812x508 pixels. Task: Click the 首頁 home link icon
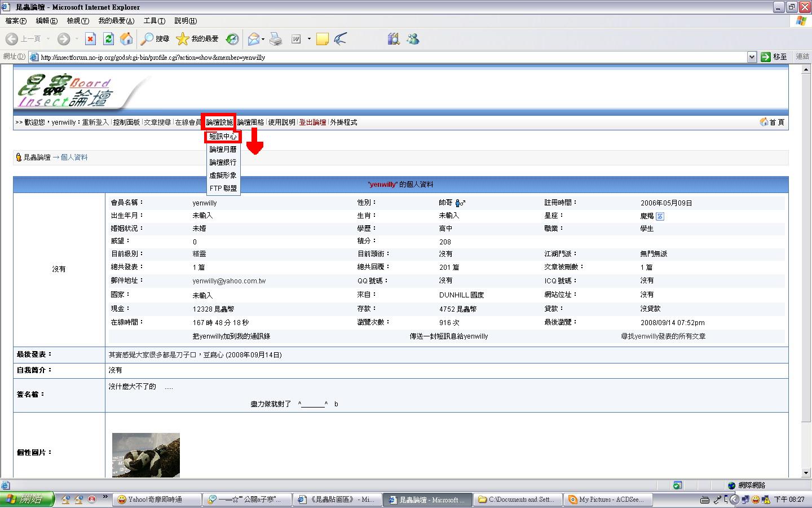pyautogui.click(x=772, y=122)
